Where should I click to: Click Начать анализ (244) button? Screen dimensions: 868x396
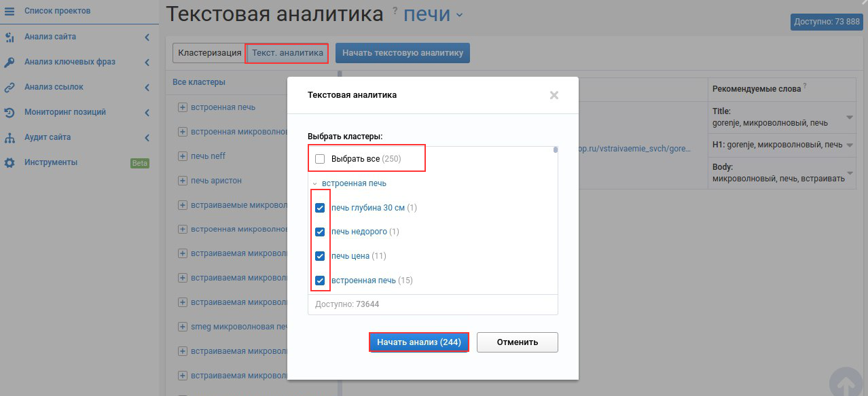(x=419, y=342)
